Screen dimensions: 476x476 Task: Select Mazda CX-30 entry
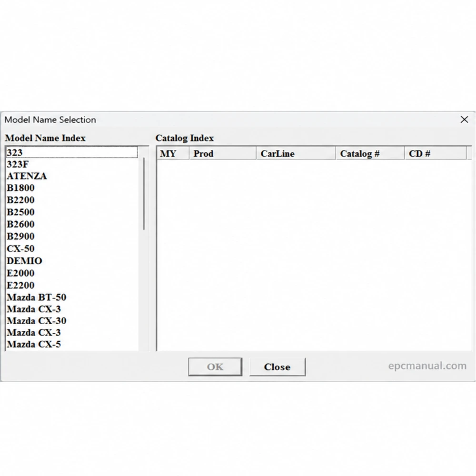(x=72, y=321)
